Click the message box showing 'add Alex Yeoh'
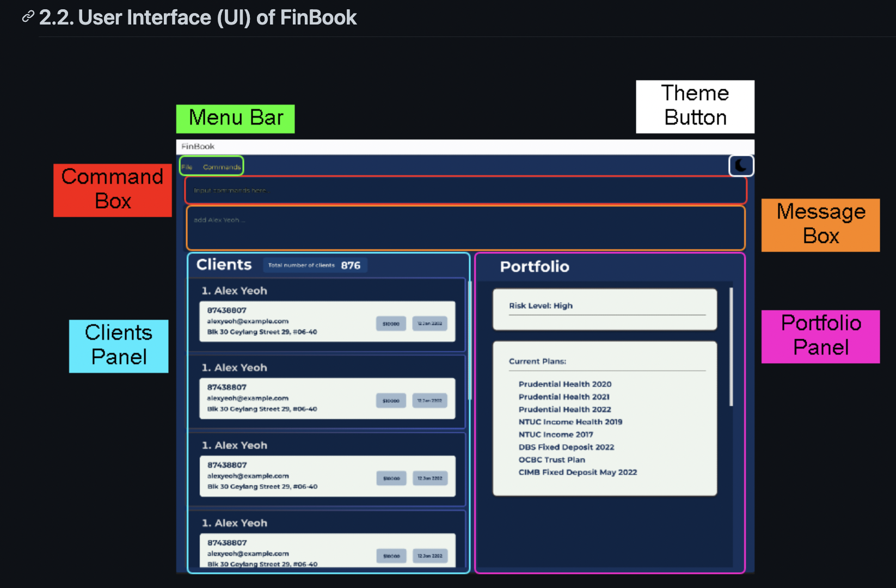This screenshot has height=588, width=896. [465, 228]
